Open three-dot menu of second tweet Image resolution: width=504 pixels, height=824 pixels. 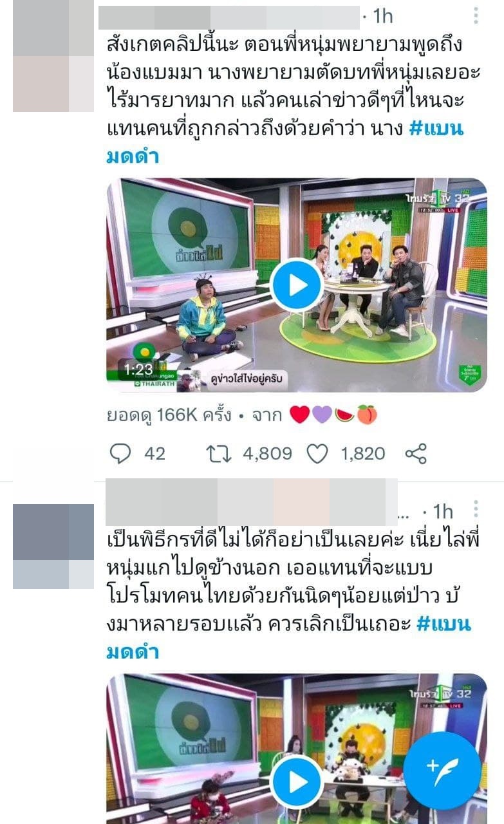tap(476, 510)
